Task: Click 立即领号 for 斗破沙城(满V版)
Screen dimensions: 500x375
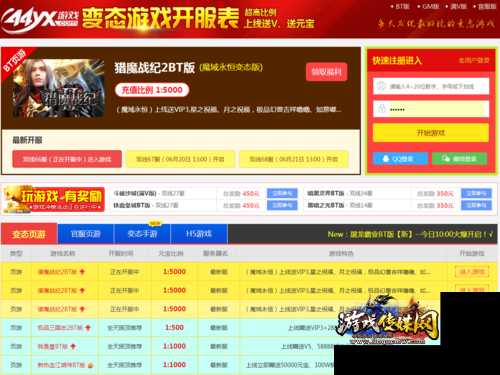Action: point(282,193)
